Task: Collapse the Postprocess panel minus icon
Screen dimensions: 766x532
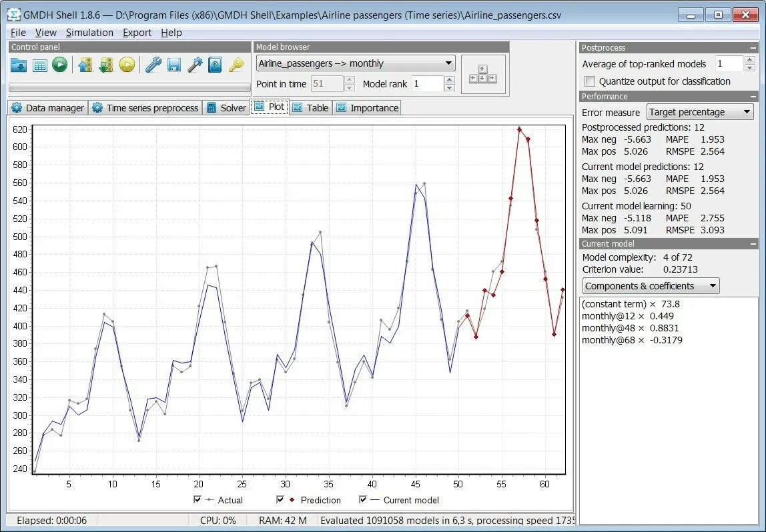Action: pos(753,48)
